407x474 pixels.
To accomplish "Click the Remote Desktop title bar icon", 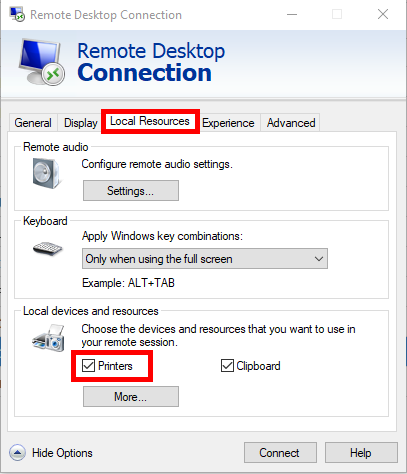I will [x=17, y=14].
